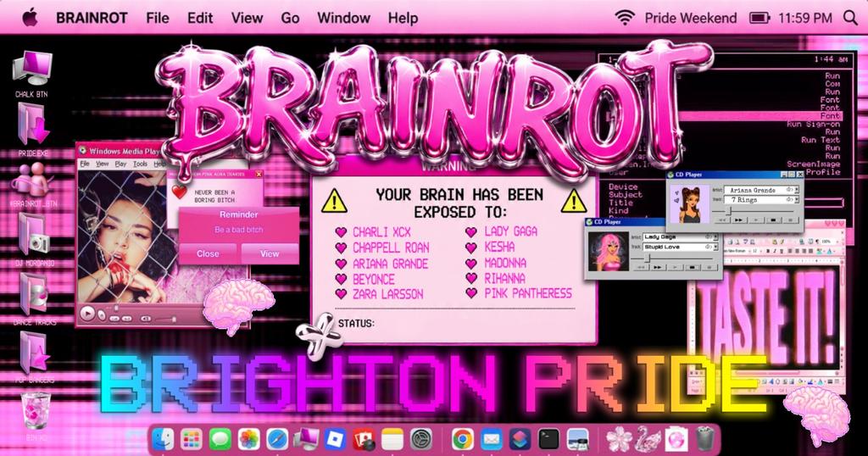868x456 pixels.
Task: Launch Safari from the dock
Action: pos(277,440)
